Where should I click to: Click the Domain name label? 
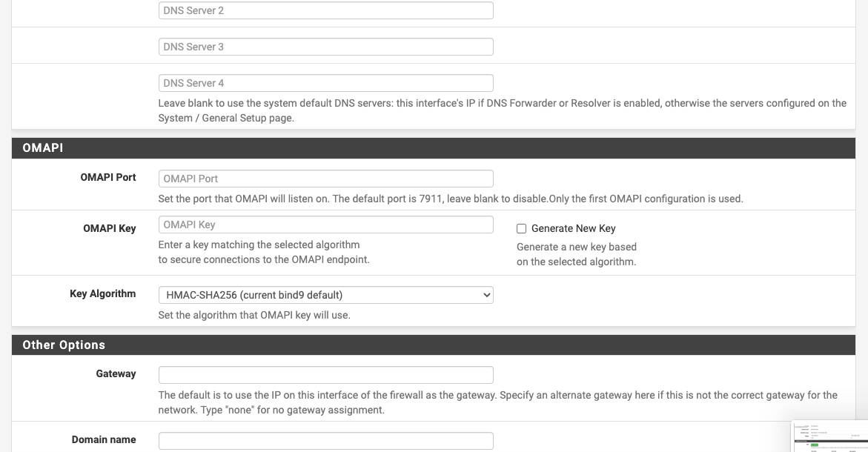click(104, 439)
